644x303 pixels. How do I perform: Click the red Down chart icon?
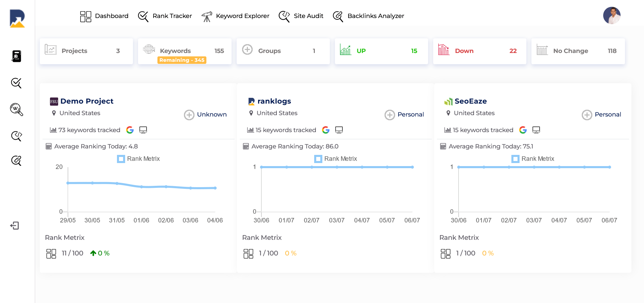click(x=444, y=50)
